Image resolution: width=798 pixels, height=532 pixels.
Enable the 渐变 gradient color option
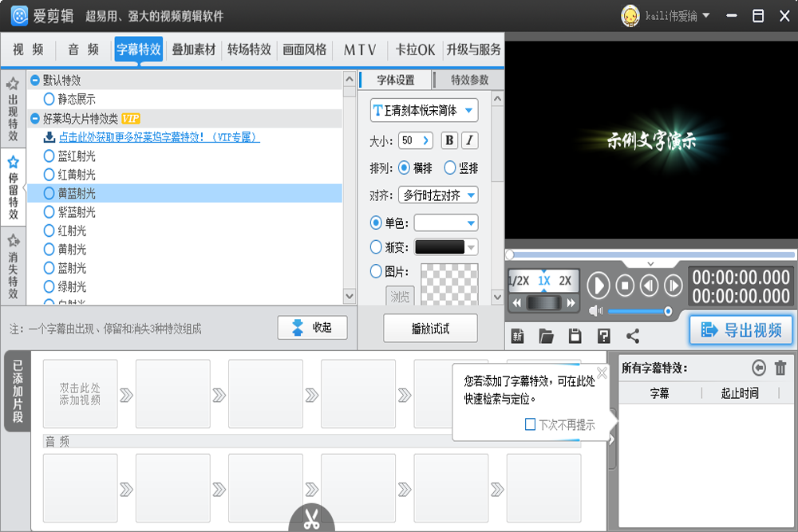point(377,247)
